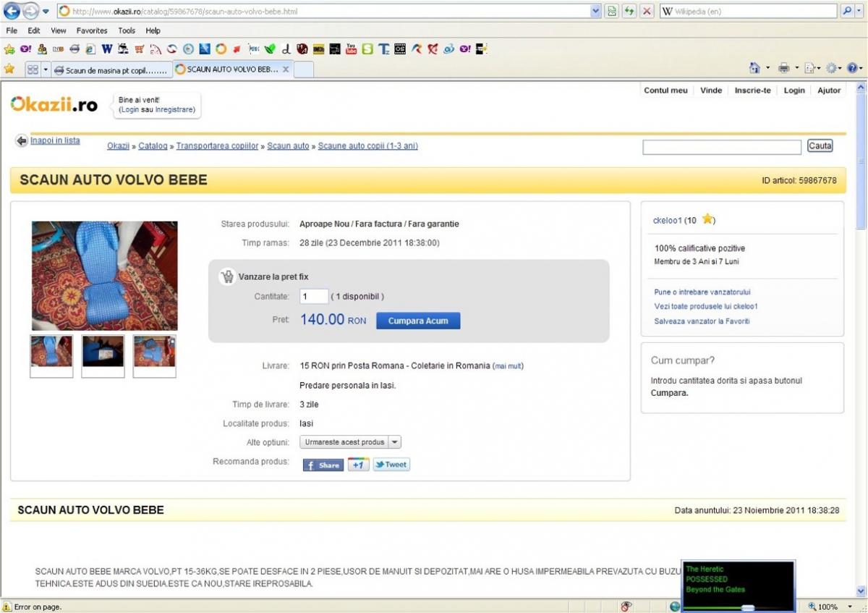Click the Okazii.ro logo
This screenshot has height=613, width=868.
coord(54,105)
